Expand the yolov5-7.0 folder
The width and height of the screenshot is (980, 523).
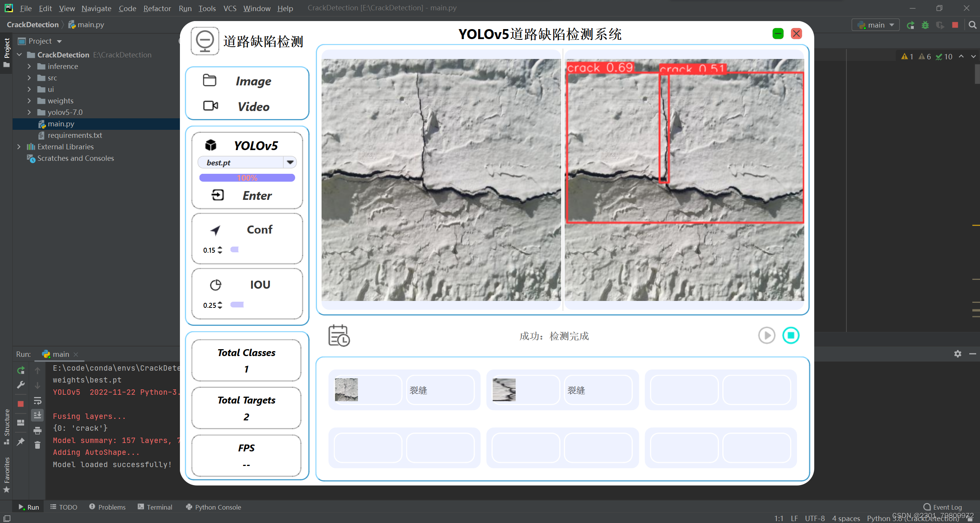(x=29, y=112)
